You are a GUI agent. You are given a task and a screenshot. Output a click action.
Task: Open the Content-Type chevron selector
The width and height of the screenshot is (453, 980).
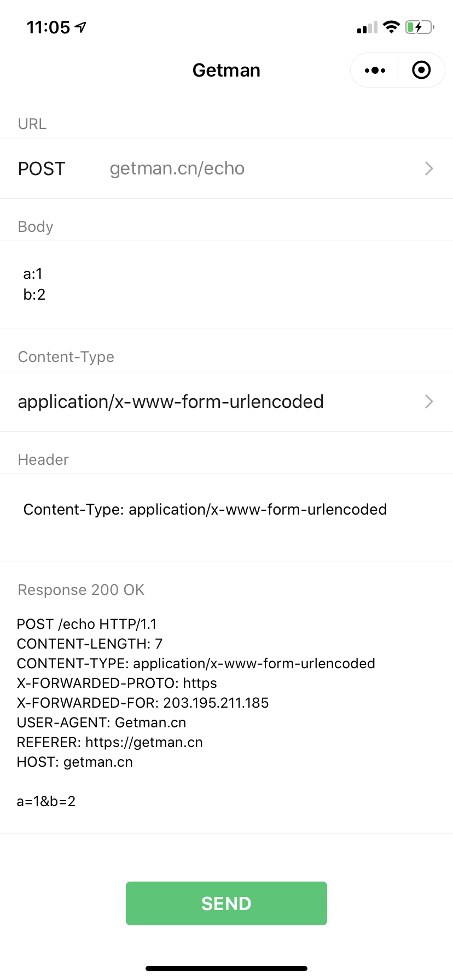(429, 402)
